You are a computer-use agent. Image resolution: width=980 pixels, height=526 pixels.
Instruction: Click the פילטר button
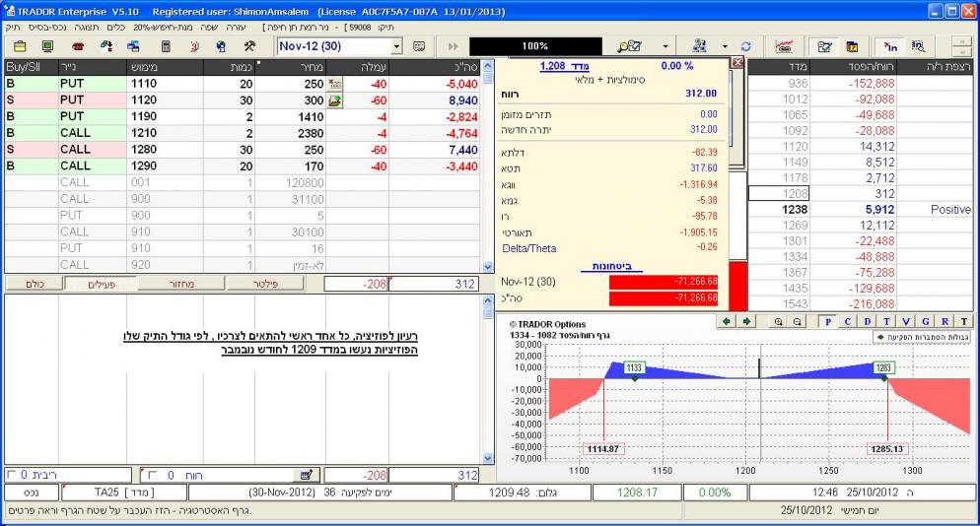pos(264,284)
